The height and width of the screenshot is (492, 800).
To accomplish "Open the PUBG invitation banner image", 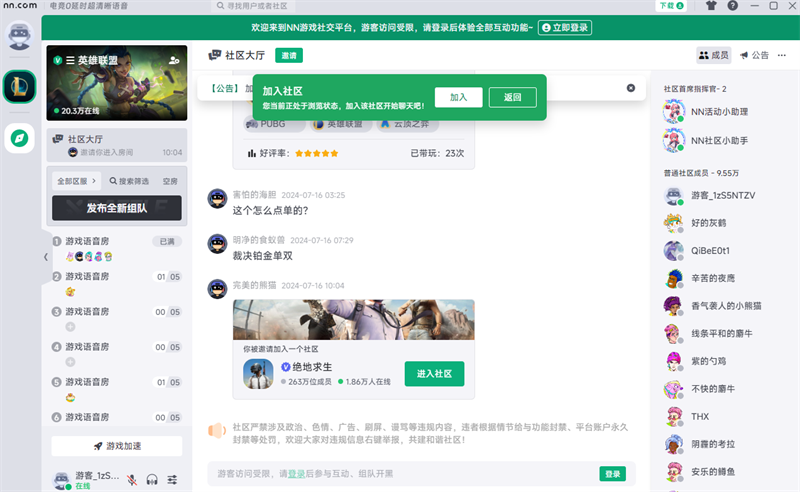I will tap(354, 319).
